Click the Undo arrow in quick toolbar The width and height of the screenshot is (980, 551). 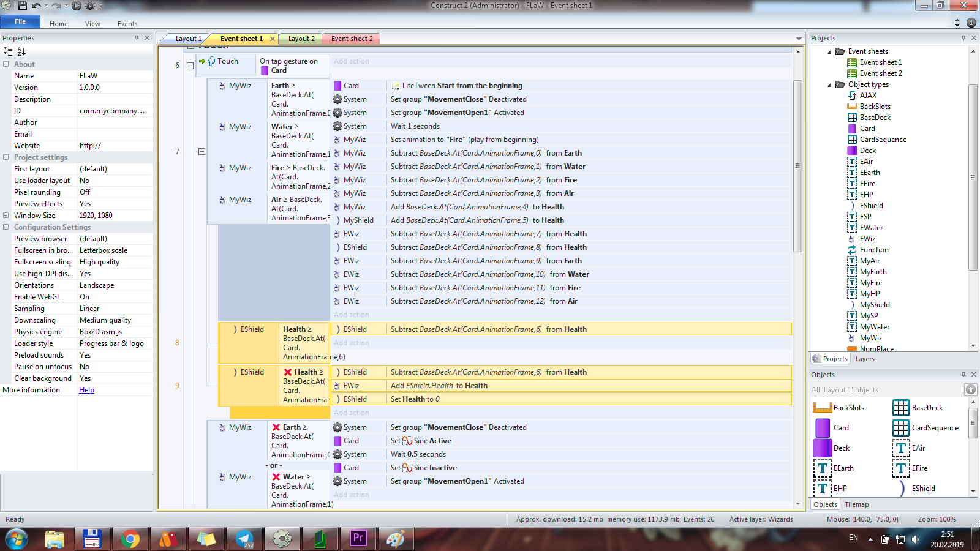[36, 6]
